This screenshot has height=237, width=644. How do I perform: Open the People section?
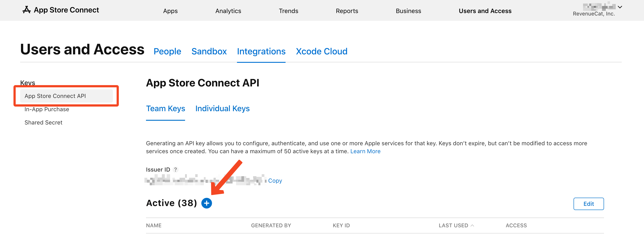(x=167, y=51)
